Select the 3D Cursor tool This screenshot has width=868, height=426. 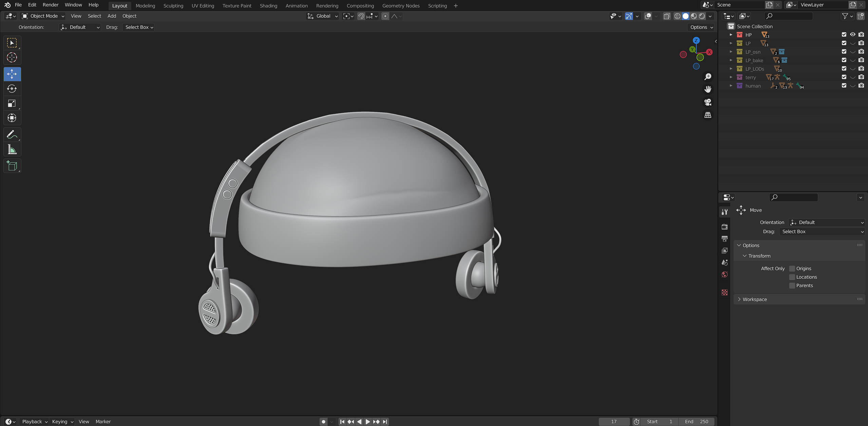point(12,58)
